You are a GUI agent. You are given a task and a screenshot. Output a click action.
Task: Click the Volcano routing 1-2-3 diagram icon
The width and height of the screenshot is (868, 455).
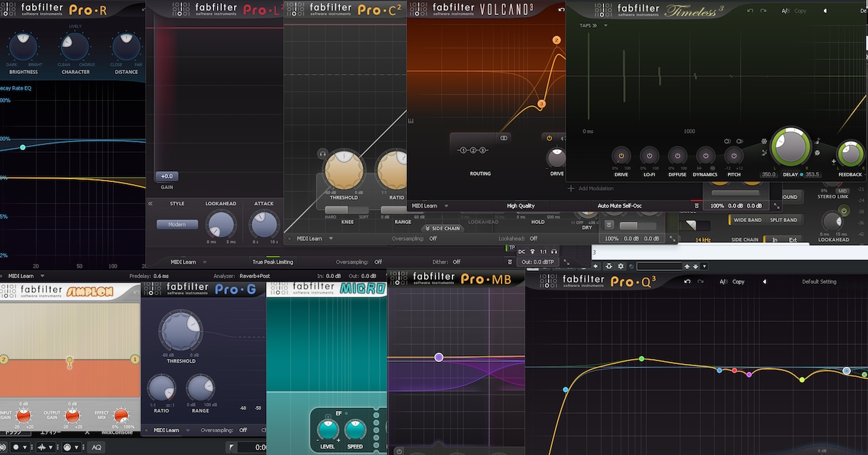pos(472,151)
